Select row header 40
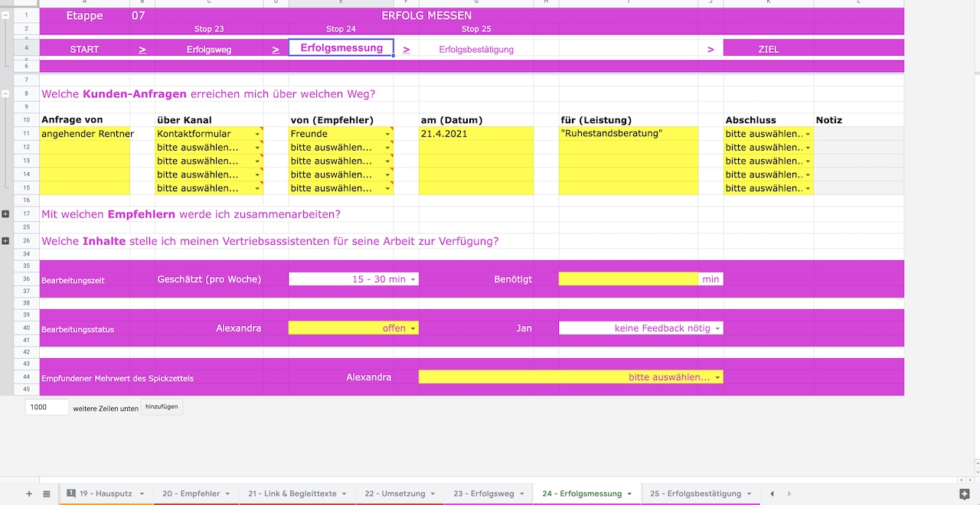 pyautogui.click(x=26, y=328)
